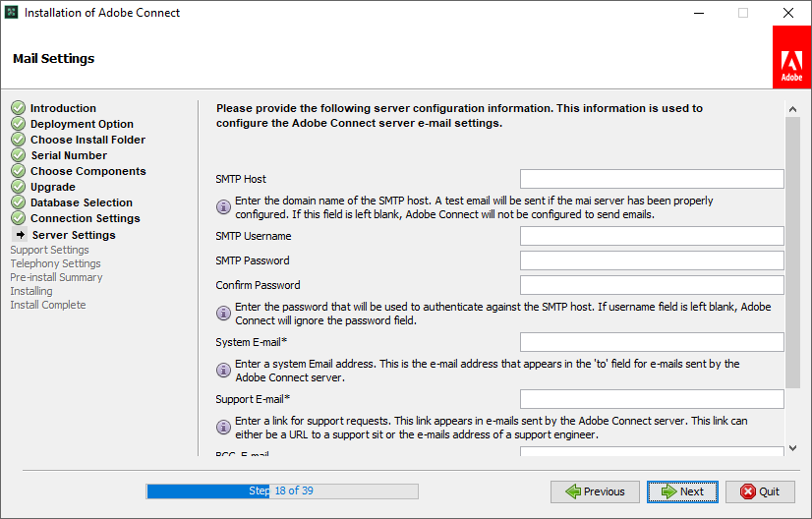Quit the Adobe Connect installer
The height and width of the screenshot is (519, 812).
point(760,491)
